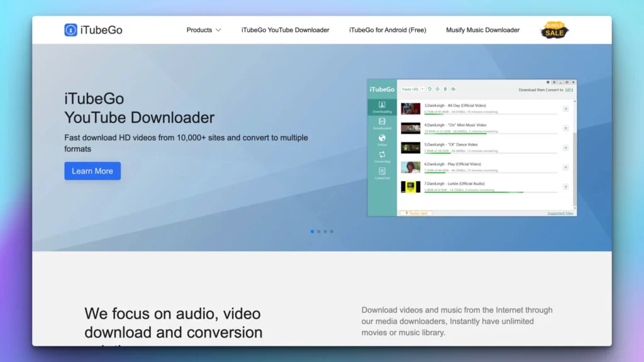Click the Play (Official Video) thumbnail
Image resolution: width=644 pixels, height=362 pixels.
(x=411, y=167)
